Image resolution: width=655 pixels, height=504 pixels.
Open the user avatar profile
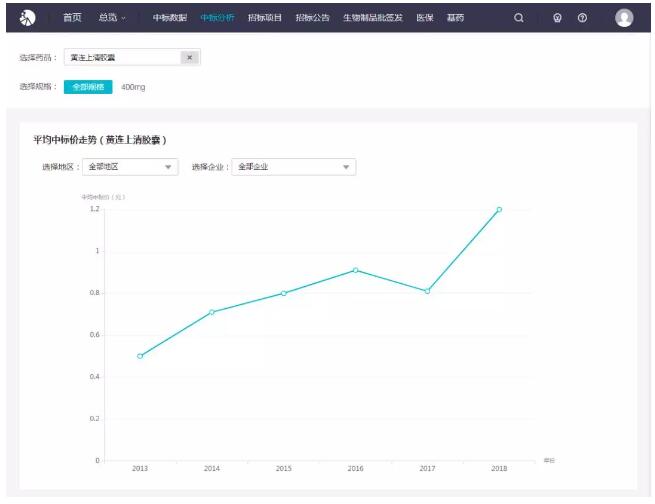coord(624,18)
